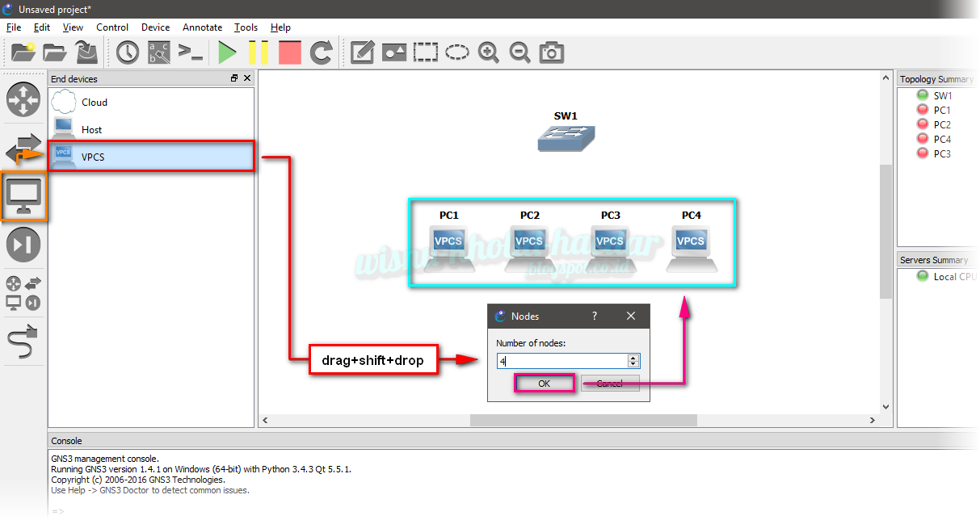Viewport: 980px width, 520px height.
Task: Select VPCS in End devices list
Action: (151, 157)
